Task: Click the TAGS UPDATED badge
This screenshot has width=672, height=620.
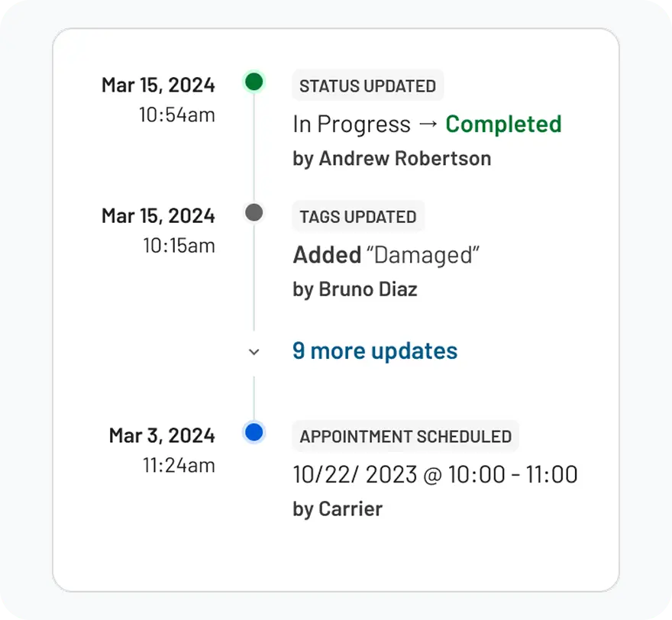Action: [x=357, y=216]
